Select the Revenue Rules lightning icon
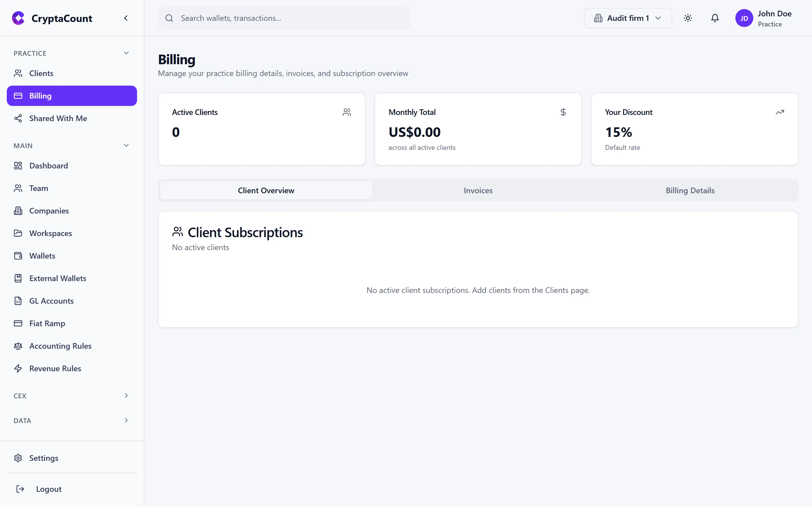812x507 pixels. click(x=18, y=368)
